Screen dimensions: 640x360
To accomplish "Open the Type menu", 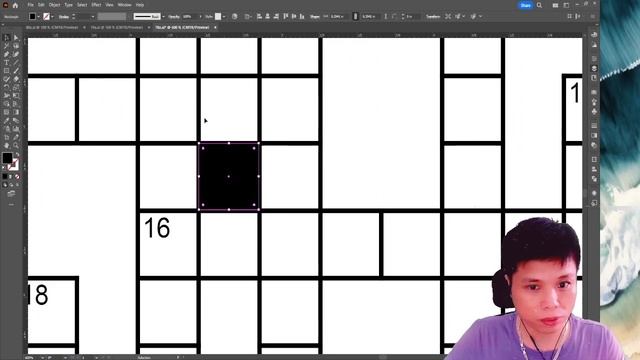I will pos(69,5).
